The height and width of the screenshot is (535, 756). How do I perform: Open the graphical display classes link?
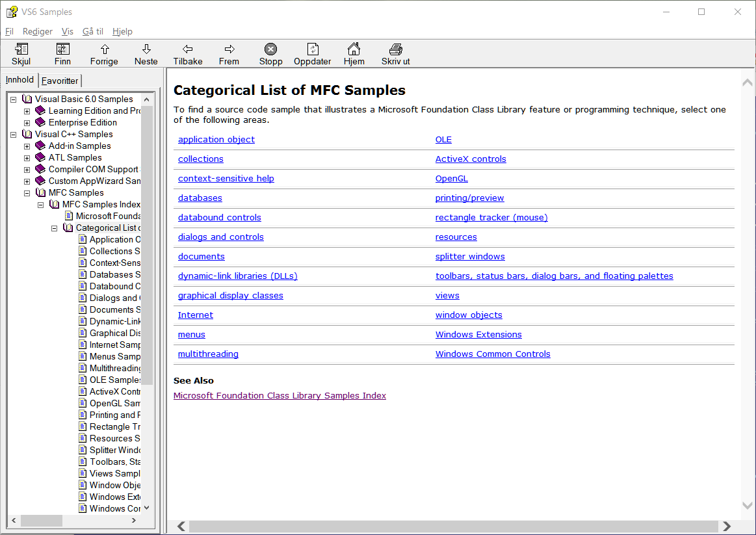coord(231,296)
